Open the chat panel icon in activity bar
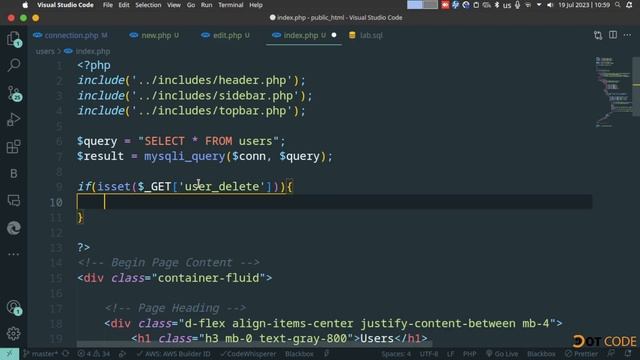Image resolution: width=640 pixels, height=360 pixels. click(14, 200)
